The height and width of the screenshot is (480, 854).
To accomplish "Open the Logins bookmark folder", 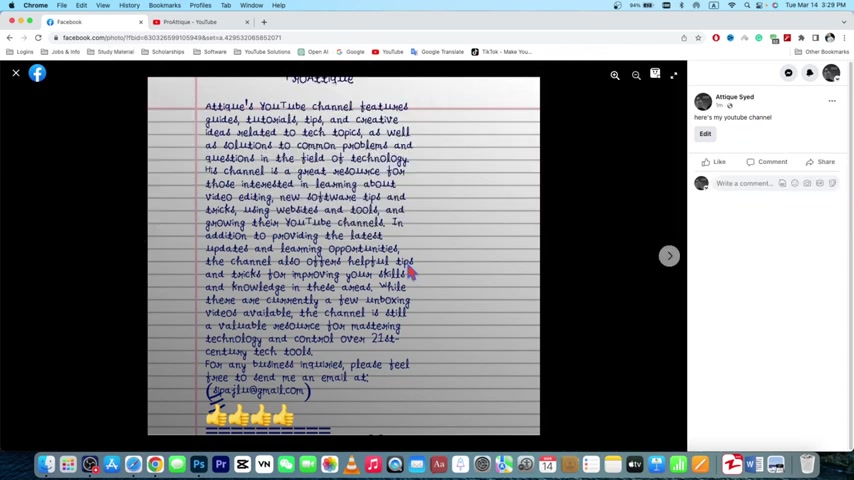I will 20,52.
